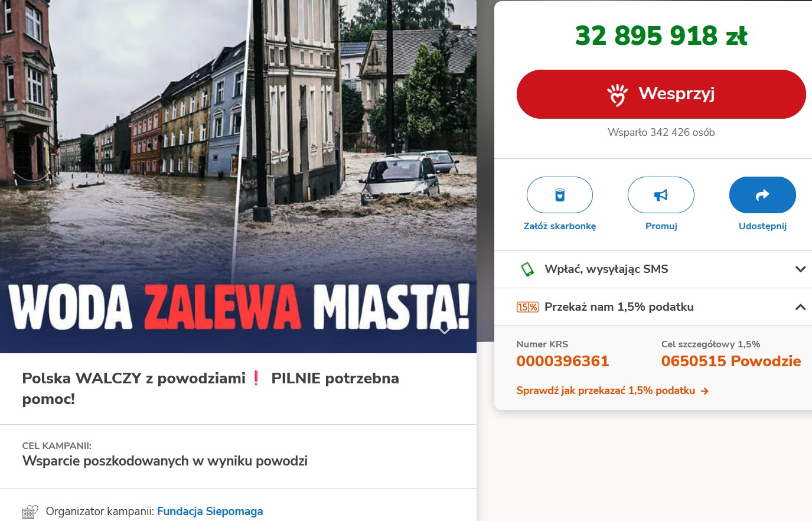Click the red Wesprzyj donate button
The width and height of the screenshot is (812, 521).
click(x=661, y=94)
